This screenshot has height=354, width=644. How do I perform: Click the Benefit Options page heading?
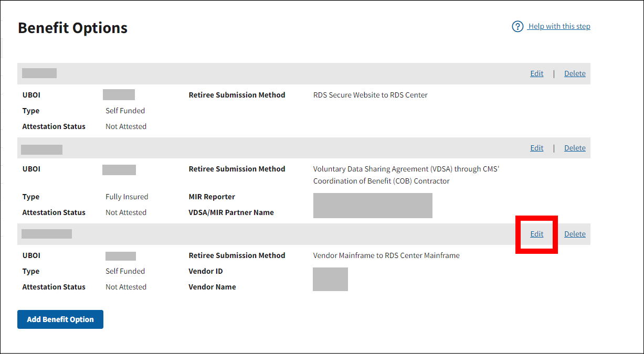(72, 28)
